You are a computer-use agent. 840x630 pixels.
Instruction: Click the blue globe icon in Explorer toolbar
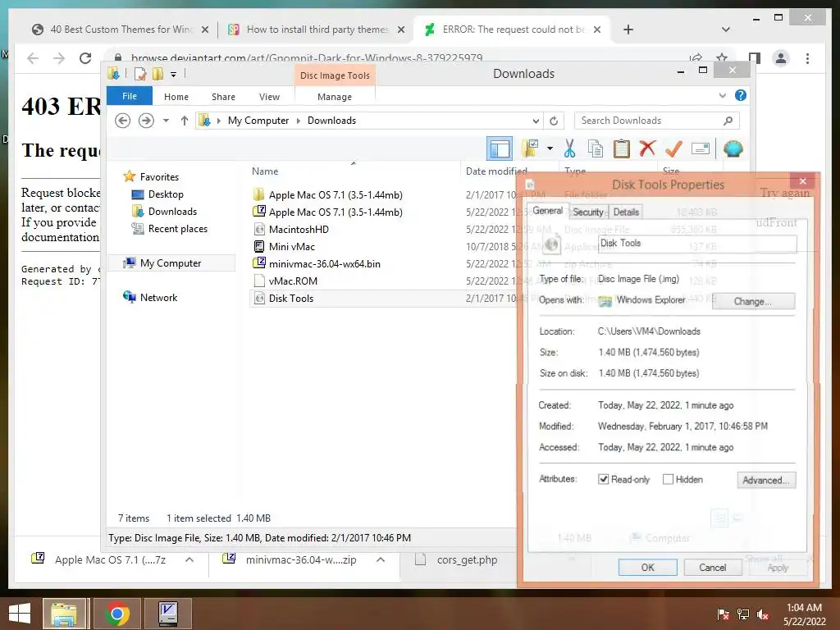coord(733,148)
